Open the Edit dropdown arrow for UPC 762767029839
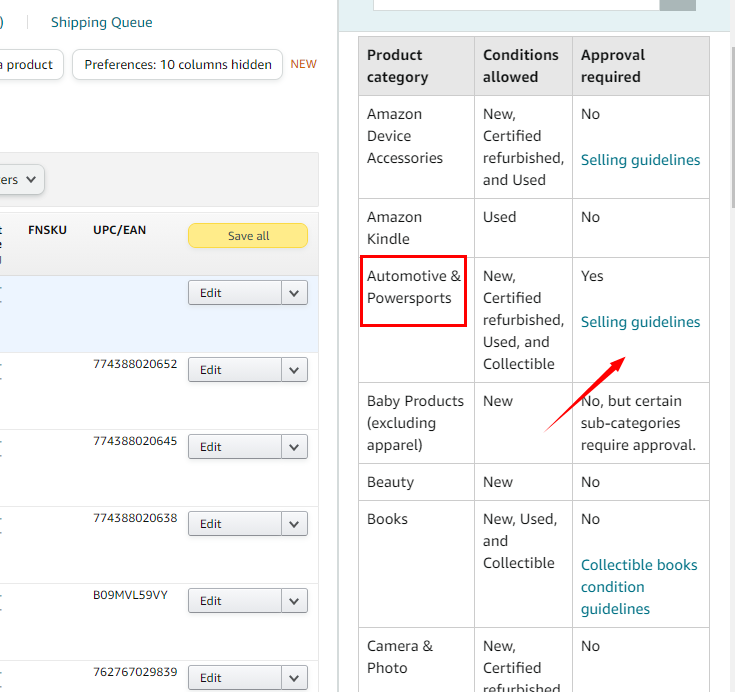 click(x=294, y=678)
